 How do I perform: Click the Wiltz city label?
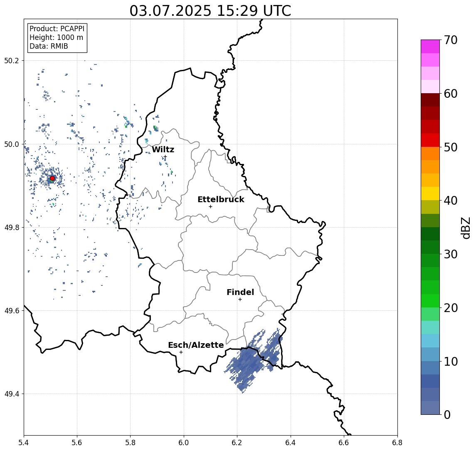(163, 149)
